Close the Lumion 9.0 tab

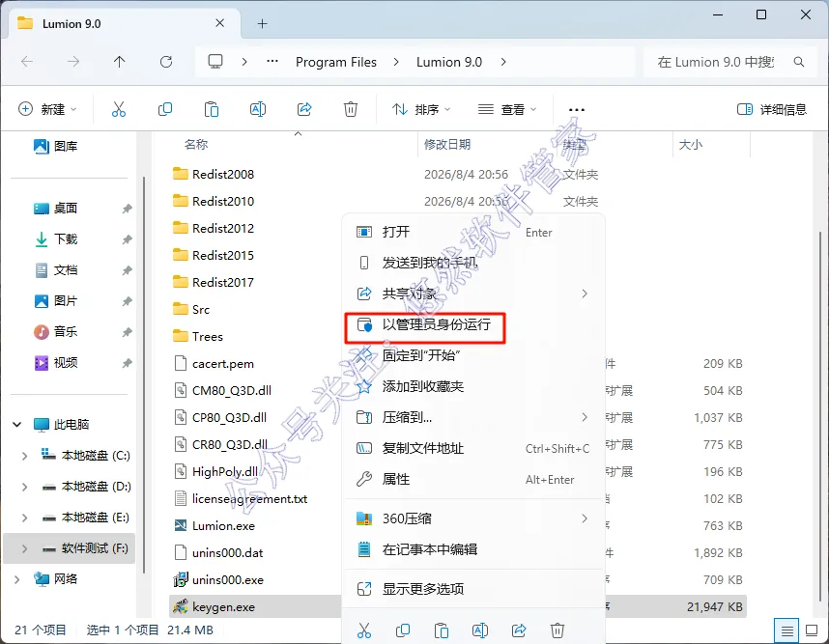pyautogui.click(x=220, y=23)
